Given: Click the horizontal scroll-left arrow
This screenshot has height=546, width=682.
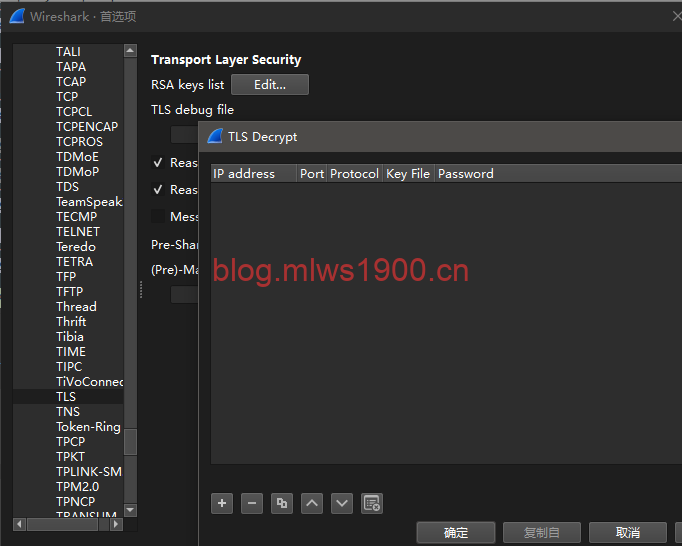Looking at the screenshot, I should pyautogui.click(x=19, y=524).
